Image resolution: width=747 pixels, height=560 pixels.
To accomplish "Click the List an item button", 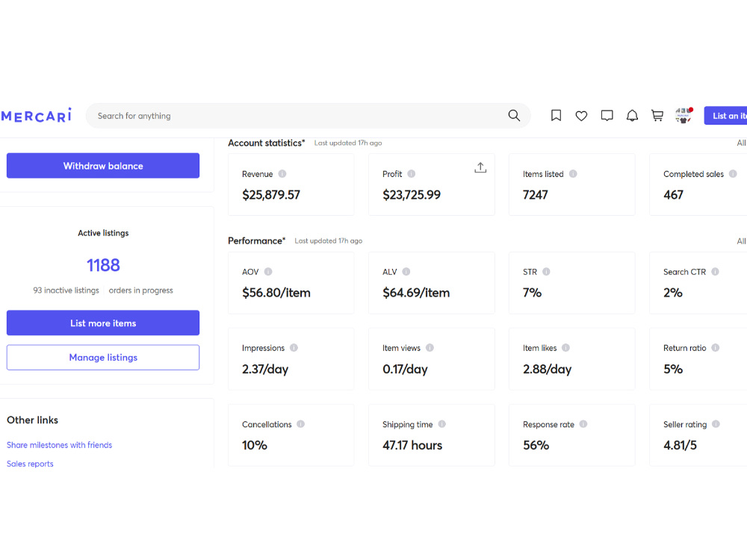I will (x=725, y=116).
